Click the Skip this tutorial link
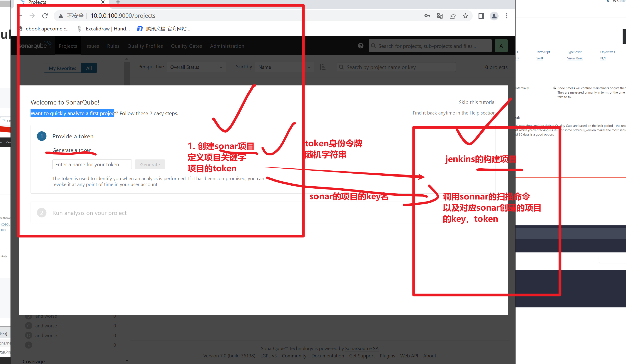This screenshot has width=626, height=364. [x=477, y=102]
